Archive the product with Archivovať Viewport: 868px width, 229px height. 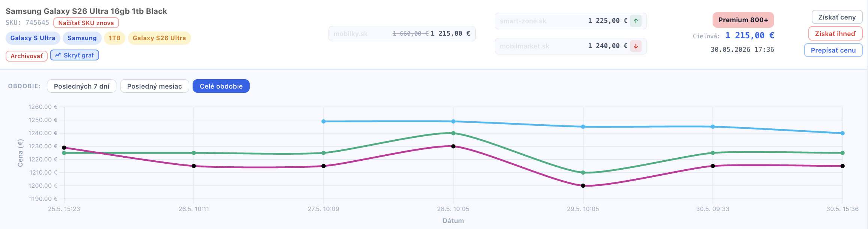tap(26, 56)
